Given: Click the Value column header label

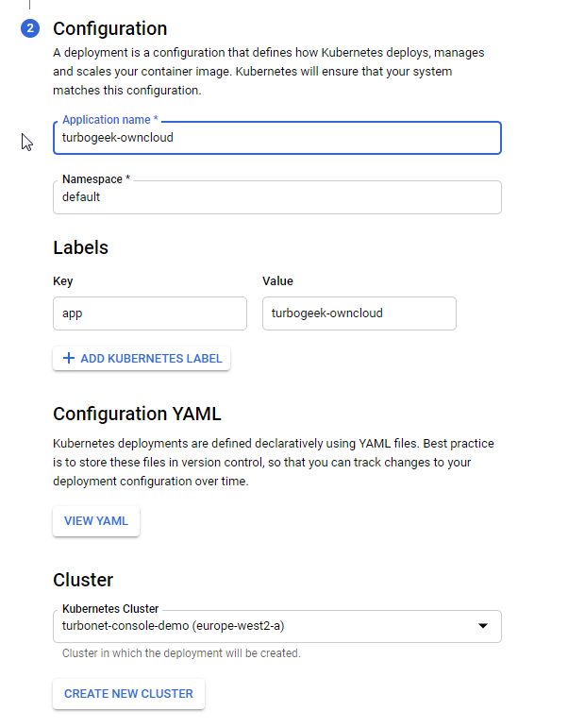Looking at the screenshot, I should [x=277, y=280].
